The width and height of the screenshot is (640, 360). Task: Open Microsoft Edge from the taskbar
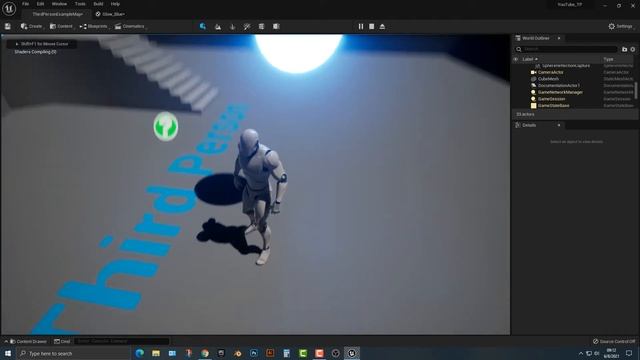tap(140, 353)
